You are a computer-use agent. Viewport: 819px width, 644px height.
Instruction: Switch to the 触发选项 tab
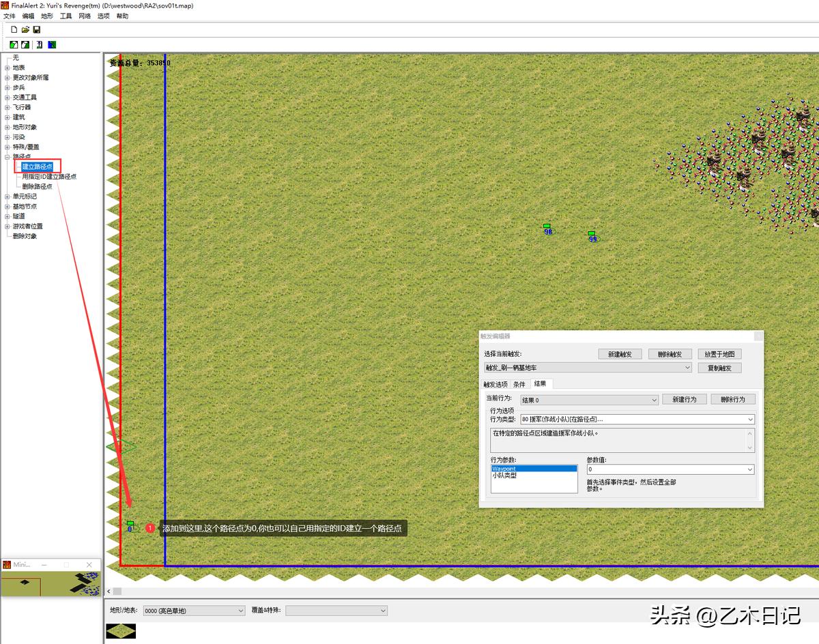(x=495, y=384)
